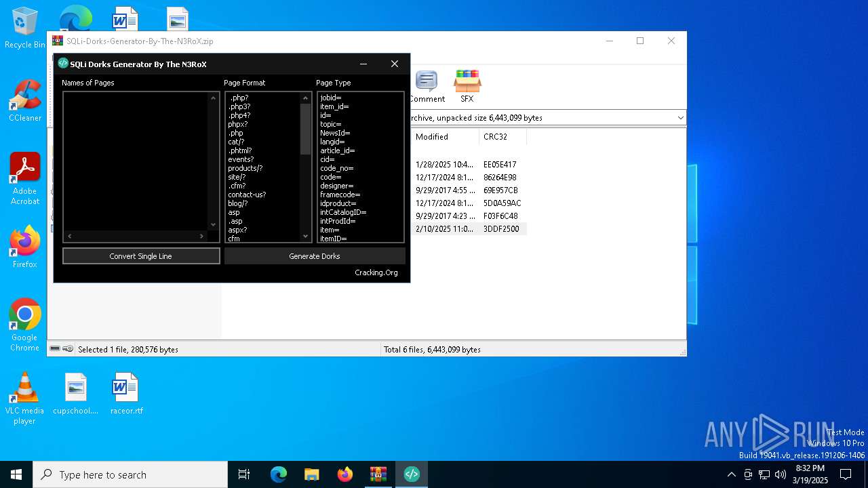Select the .php? page format entry
Image resolution: width=868 pixels, height=488 pixels.
tap(239, 98)
